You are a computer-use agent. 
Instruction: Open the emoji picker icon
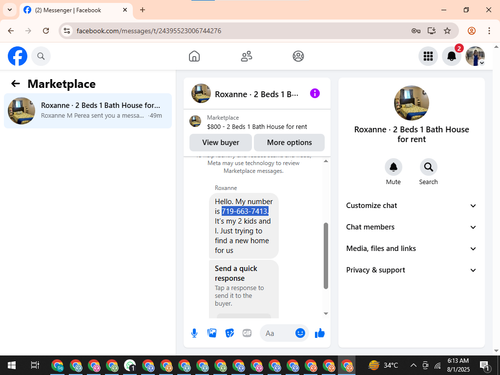pos(300,333)
